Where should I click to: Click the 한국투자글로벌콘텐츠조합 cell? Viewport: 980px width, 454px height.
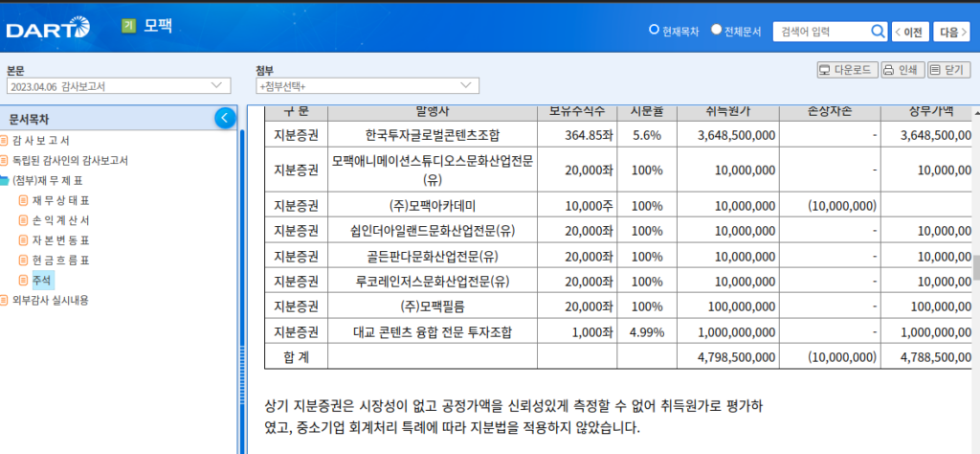(x=433, y=134)
